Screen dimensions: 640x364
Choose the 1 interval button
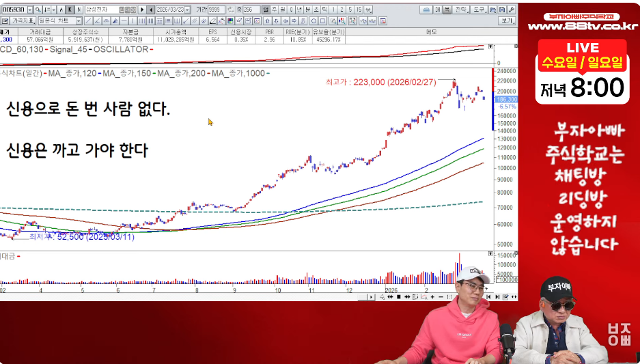(x=333, y=10)
